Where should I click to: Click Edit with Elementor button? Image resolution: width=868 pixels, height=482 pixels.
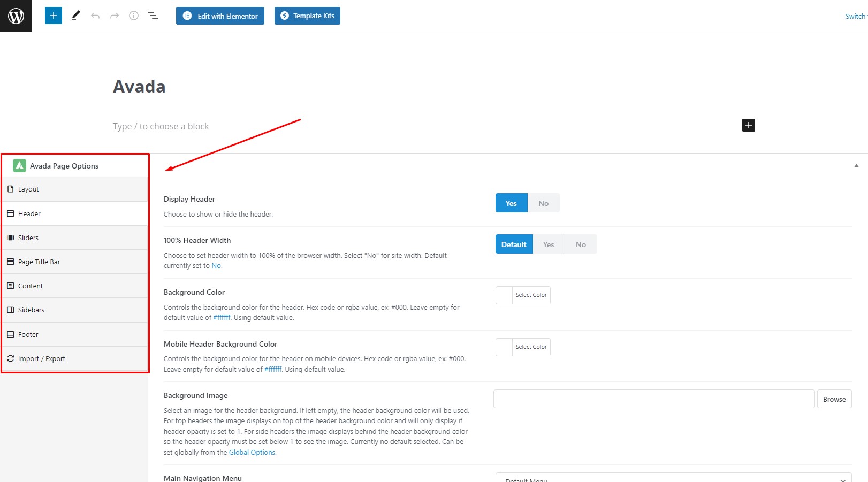coord(220,16)
